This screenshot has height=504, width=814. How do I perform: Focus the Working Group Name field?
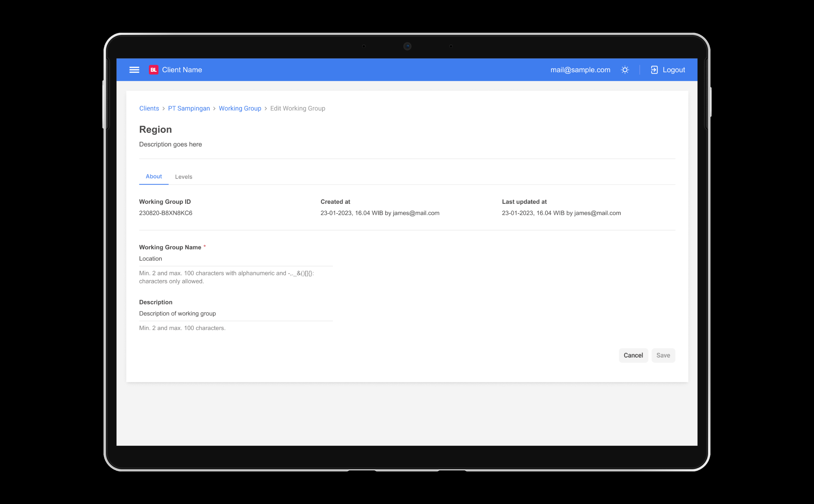click(235, 259)
